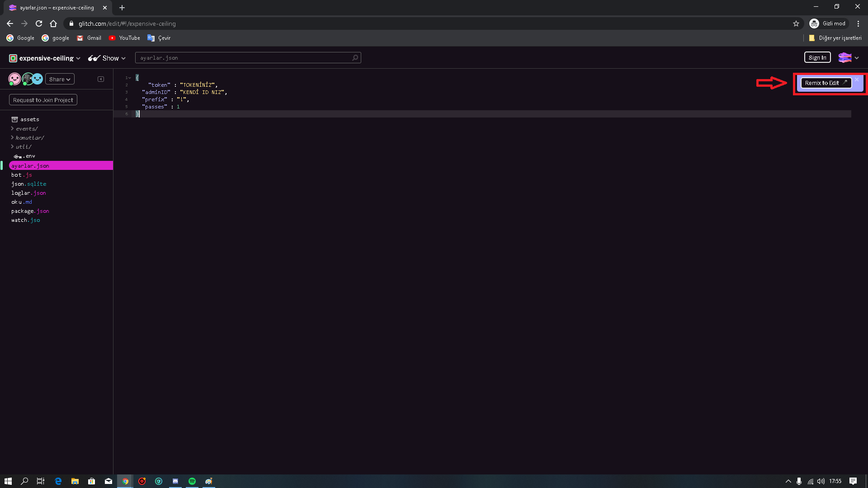Click the pink user avatar
868x488 pixels.
click(14, 79)
